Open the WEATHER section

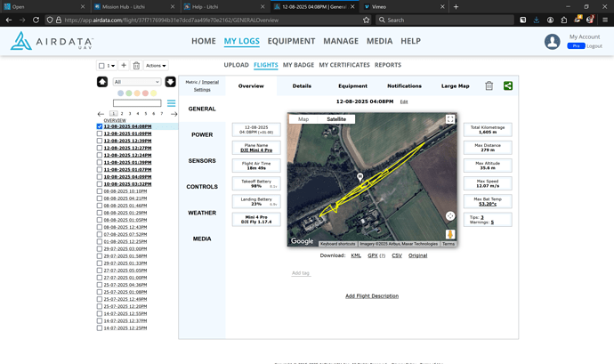pyautogui.click(x=202, y=213)
